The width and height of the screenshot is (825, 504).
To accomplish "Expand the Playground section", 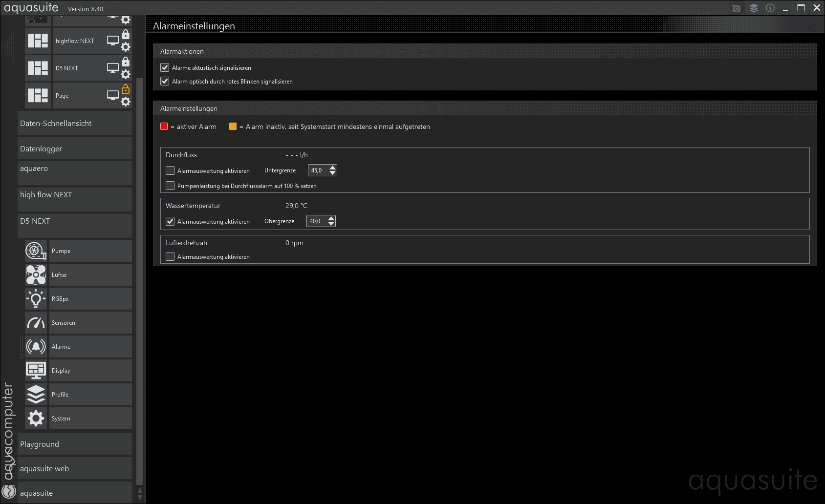I will [75, 444].
